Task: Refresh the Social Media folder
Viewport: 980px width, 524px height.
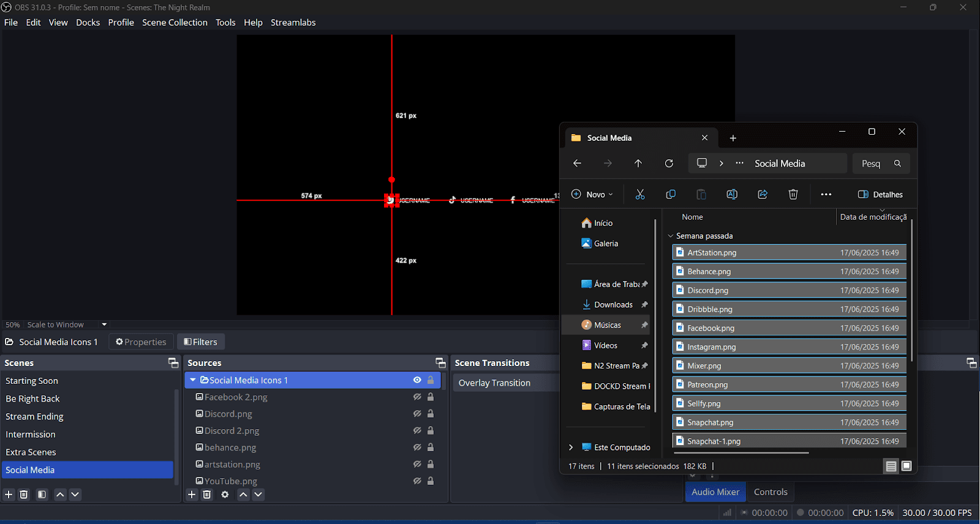Action: (x=669, y=163)
